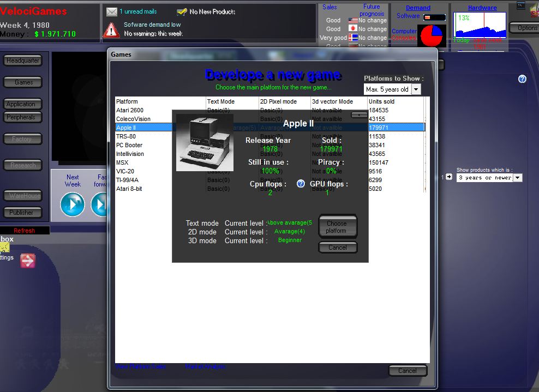Click the Options button

coord(524,28)
